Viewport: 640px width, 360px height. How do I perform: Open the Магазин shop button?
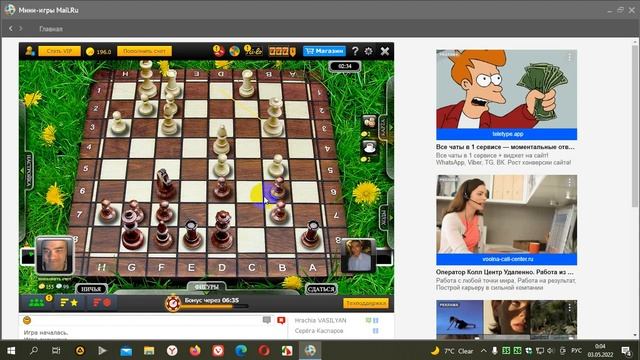(324, 51)
